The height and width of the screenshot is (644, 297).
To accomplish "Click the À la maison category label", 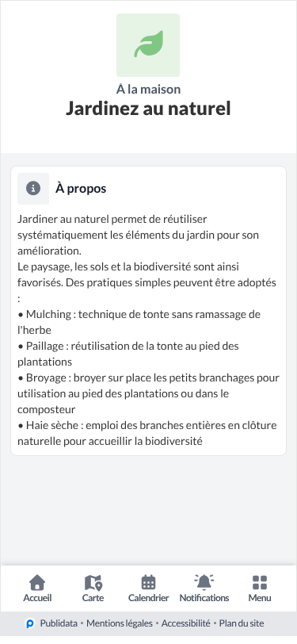I will tap(149, 89).
